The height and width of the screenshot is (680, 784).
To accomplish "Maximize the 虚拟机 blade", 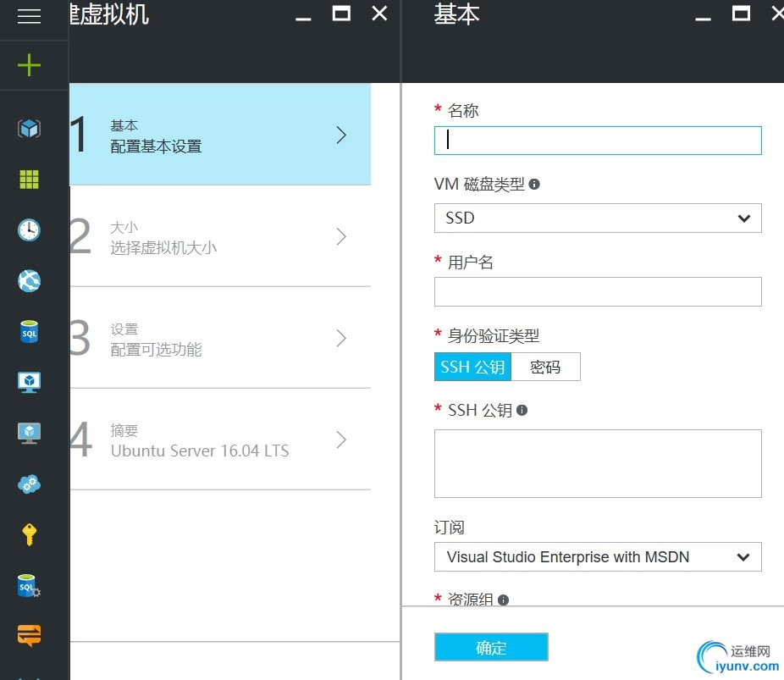I will pyautogui.click(x=341, y=14).
